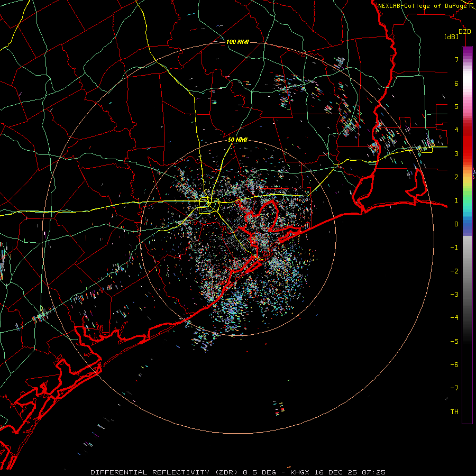Click the "-5" value on the dB scale

pos(454,342)
